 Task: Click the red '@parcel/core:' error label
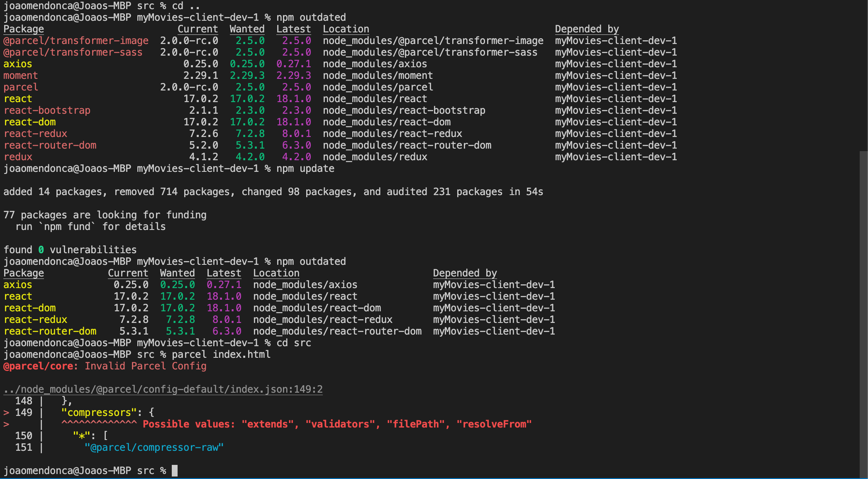pos(41,366)
